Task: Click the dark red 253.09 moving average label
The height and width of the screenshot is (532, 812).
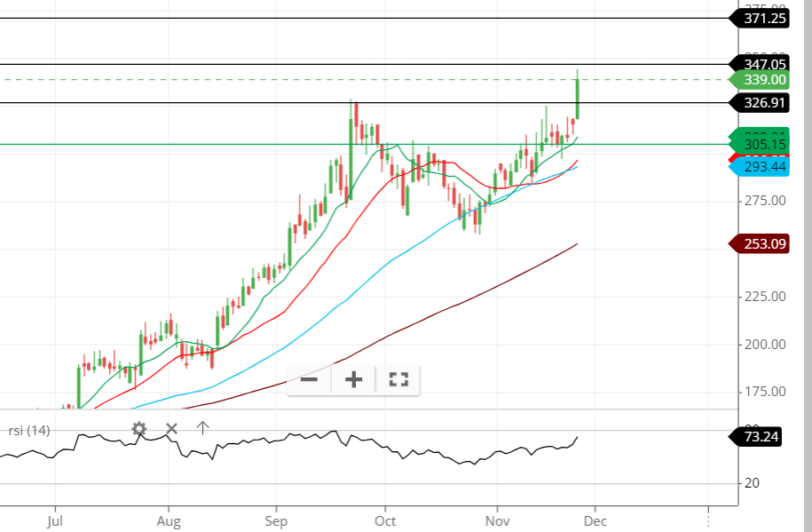Action: pyautogui.click(x=759, y=243)
